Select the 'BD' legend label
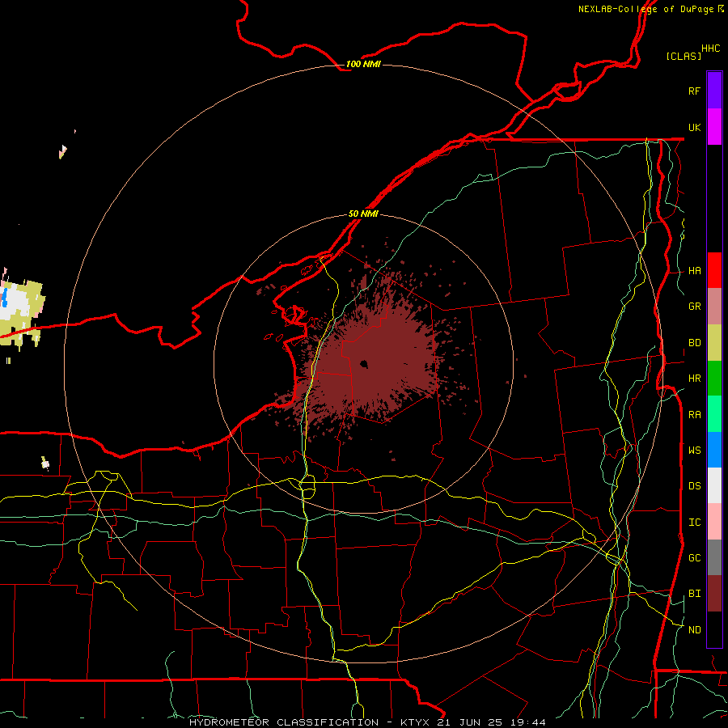 click(x=694, y=343)
